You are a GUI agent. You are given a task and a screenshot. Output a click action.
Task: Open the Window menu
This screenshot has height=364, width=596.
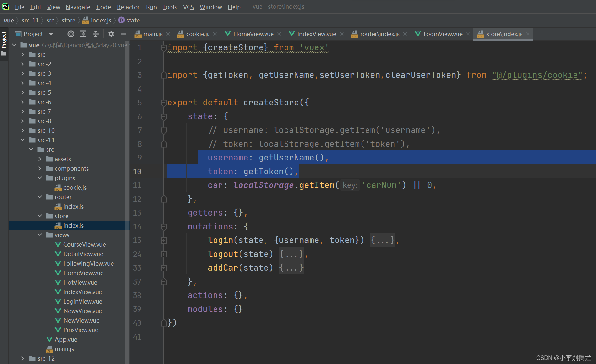point(211,7)
